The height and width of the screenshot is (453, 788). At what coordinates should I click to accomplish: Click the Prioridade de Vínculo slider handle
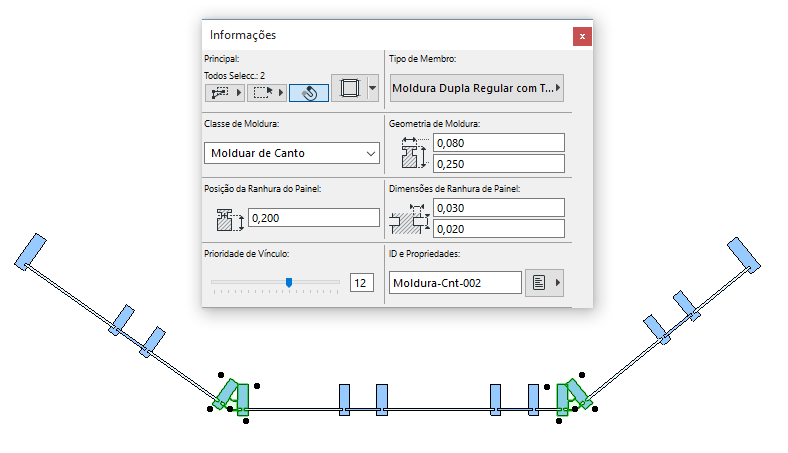289,283
